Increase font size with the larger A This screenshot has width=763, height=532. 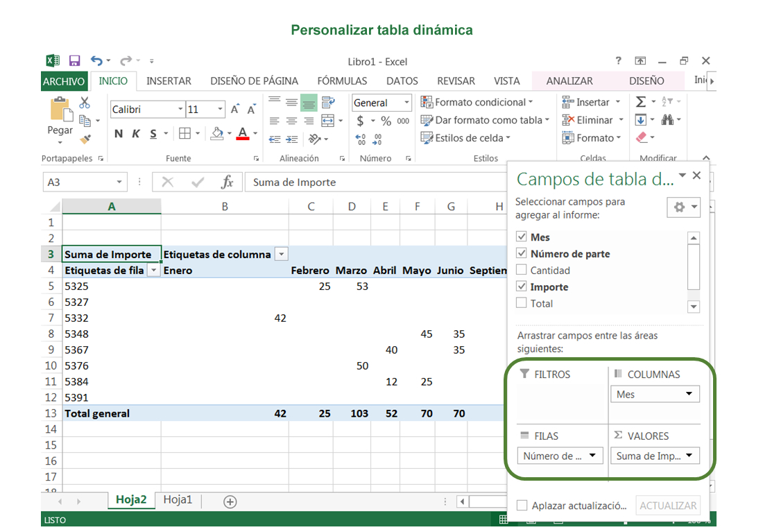click(234, 109)
